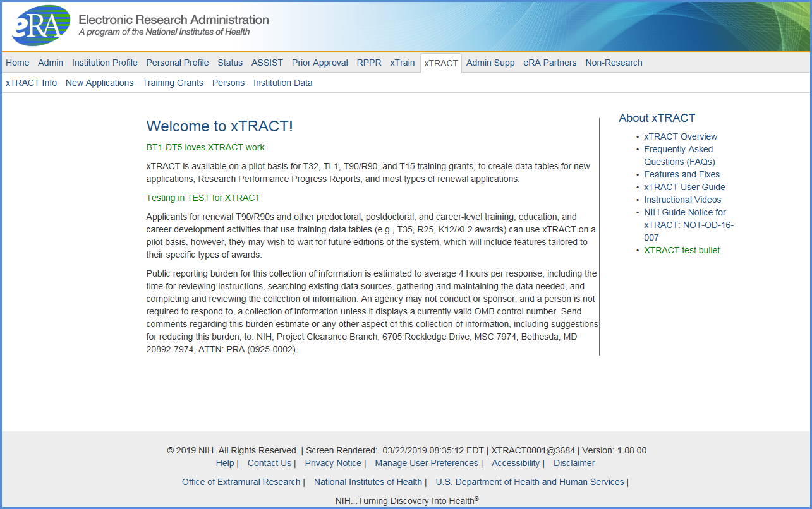This screenshot has height=509, width=812.
Task: Open the Home menu item
Action: (x=18, y=63)
